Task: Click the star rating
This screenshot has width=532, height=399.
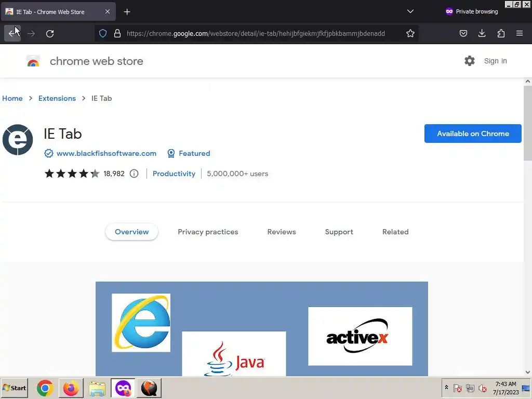Action: [72, 174]
